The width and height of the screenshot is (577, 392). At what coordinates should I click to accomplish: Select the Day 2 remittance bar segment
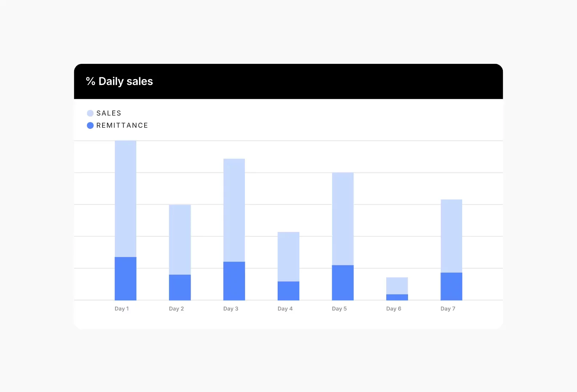[180, 287]
